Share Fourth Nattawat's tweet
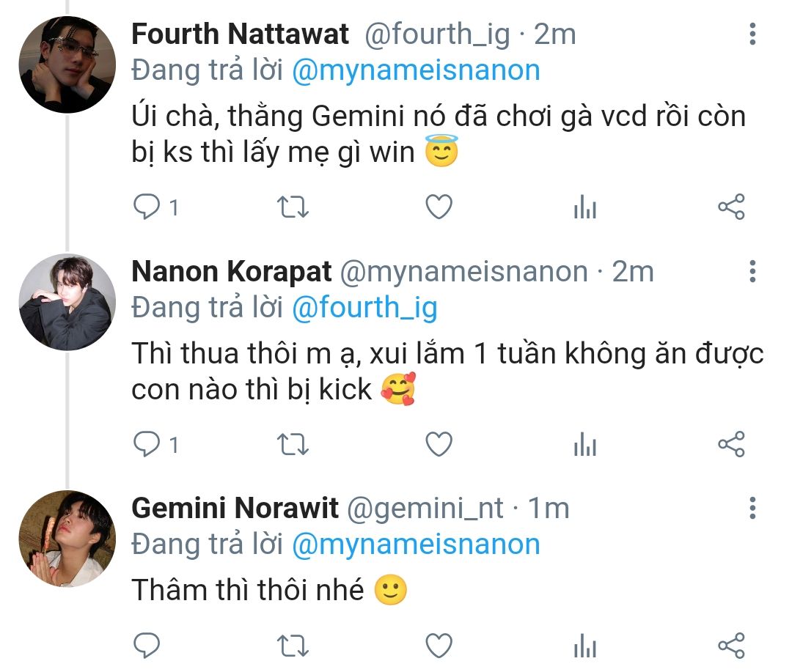The image size is (792, 672). coord(731,207)
